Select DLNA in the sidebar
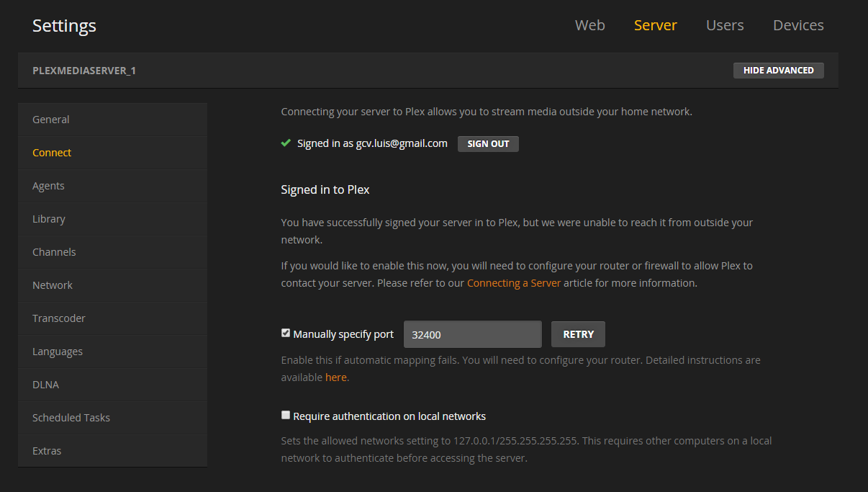This screenshot has width=868, height=492. (45, 385)
